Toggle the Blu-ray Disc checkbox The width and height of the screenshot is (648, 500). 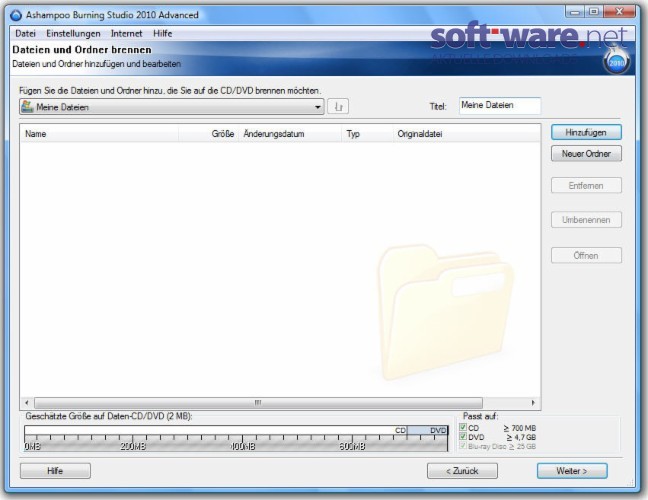[x=463, y=446]
